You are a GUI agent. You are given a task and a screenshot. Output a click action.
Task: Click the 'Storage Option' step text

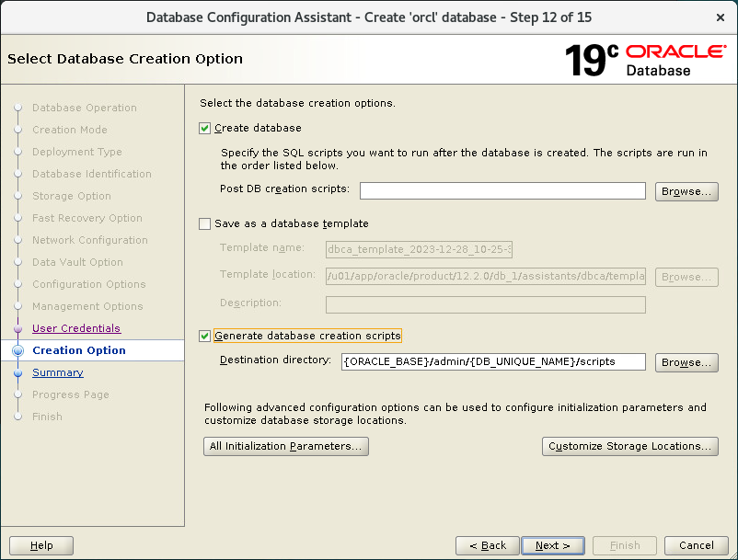coord(72,196)
